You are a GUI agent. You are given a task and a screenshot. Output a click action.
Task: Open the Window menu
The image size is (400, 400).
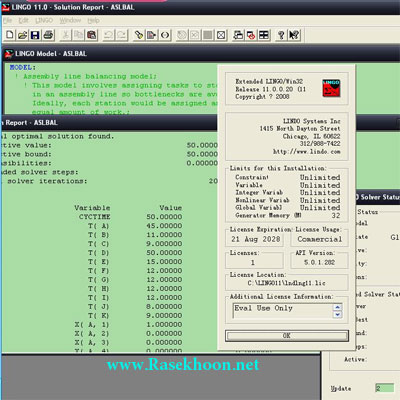pos(70,20)
